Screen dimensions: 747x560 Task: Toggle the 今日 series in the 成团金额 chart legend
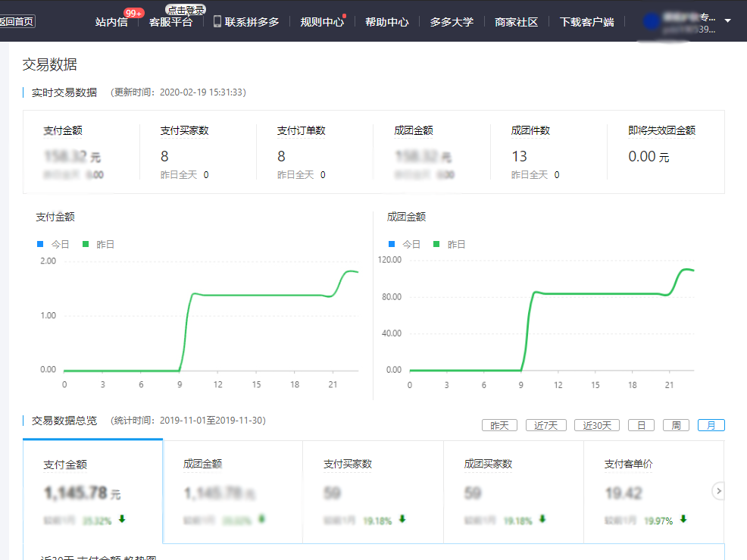pyautogui.click(x=405, y=245)
